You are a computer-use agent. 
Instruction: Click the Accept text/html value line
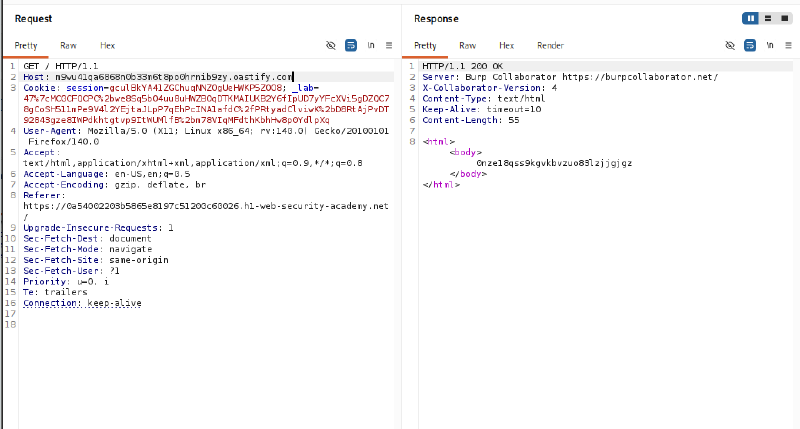point(193,163)
